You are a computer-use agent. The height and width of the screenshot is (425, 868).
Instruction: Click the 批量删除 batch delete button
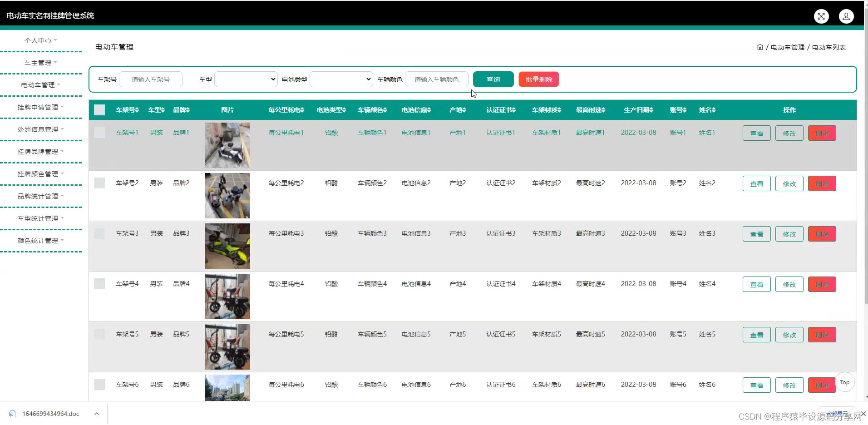click(538, 79)
